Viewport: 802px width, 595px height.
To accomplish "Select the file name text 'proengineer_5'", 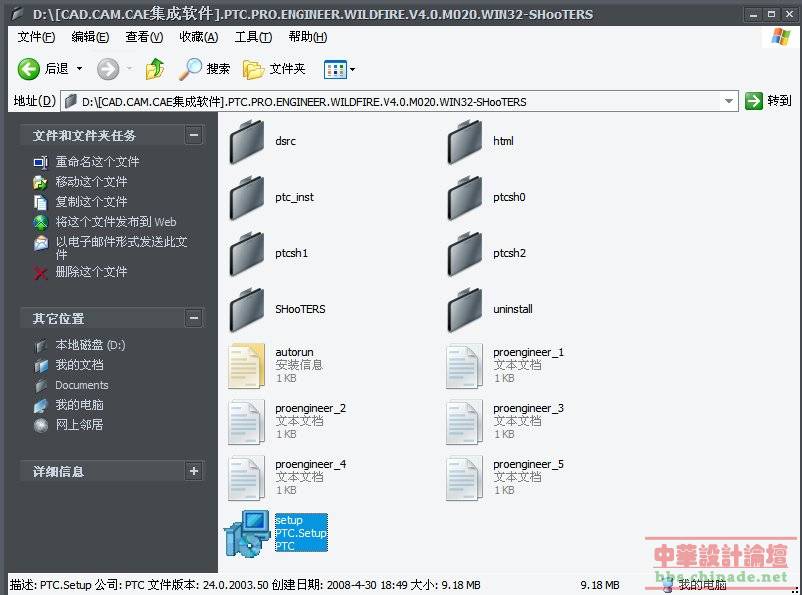I will (528, 464).
